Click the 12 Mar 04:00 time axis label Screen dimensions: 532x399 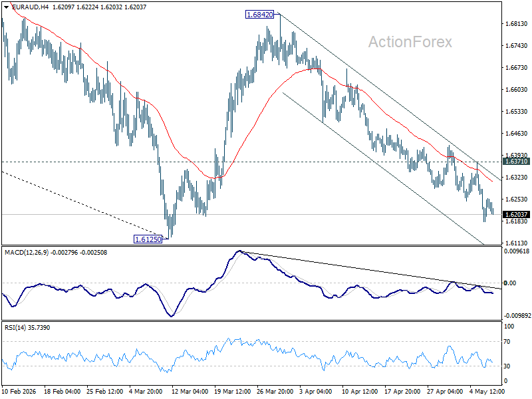pos(190,391)
